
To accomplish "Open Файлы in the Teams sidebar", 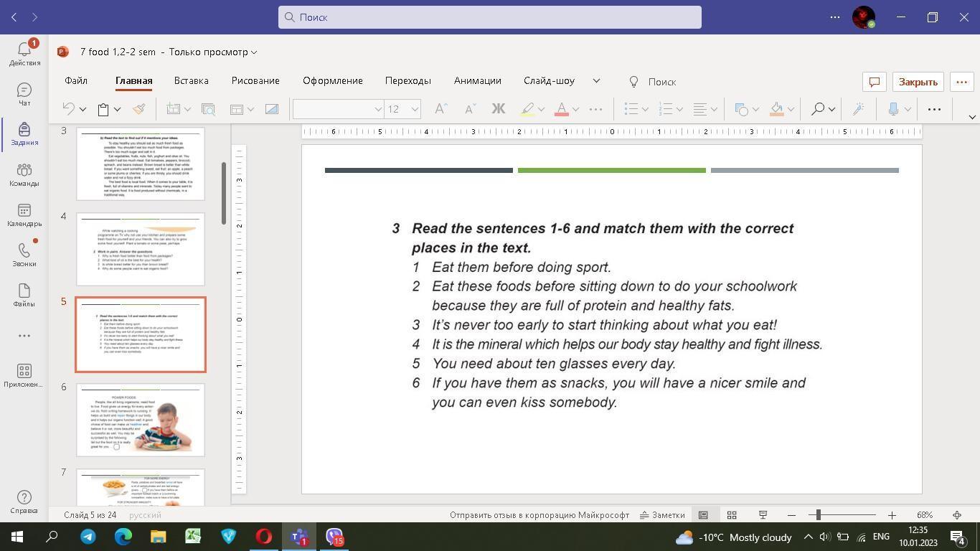I will tap(24, 295).
